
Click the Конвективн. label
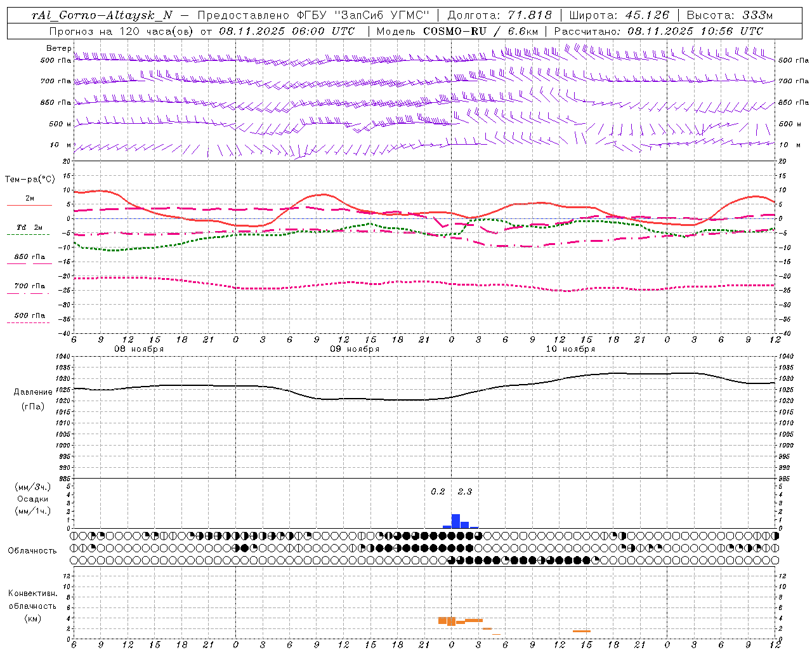(x=32, y=594)
